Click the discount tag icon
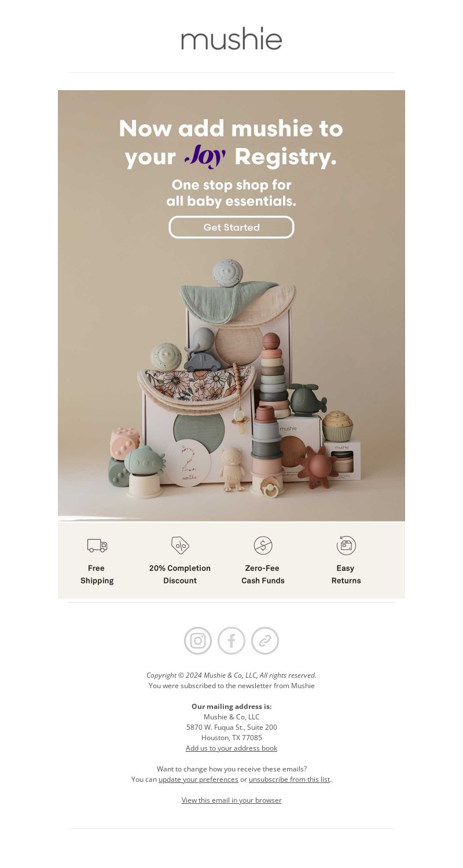The height and width of the screenshot is (868, 463). click(x=180, y=545)
